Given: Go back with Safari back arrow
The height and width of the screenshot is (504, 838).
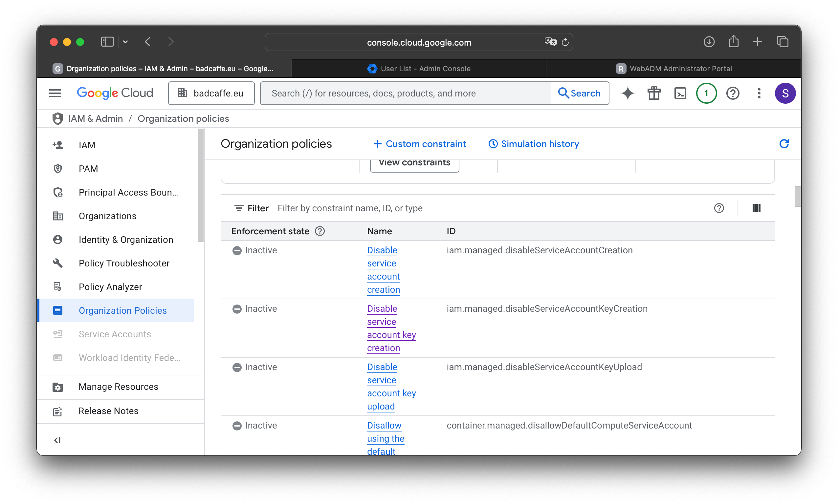Looking at the screenshot, I should pos(147,42).
